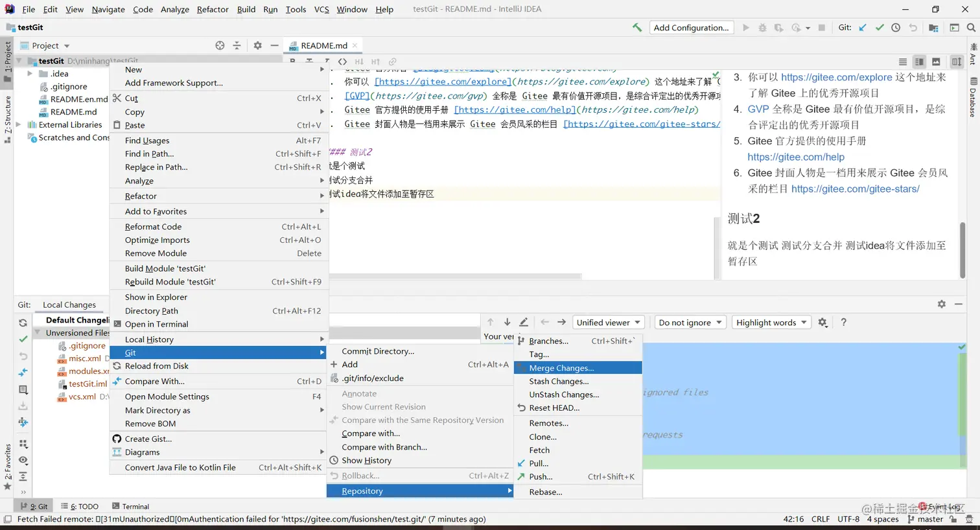Open the Unified viewer dropdown
Viewport: 980px width, 530px height.
coord(609,322)
